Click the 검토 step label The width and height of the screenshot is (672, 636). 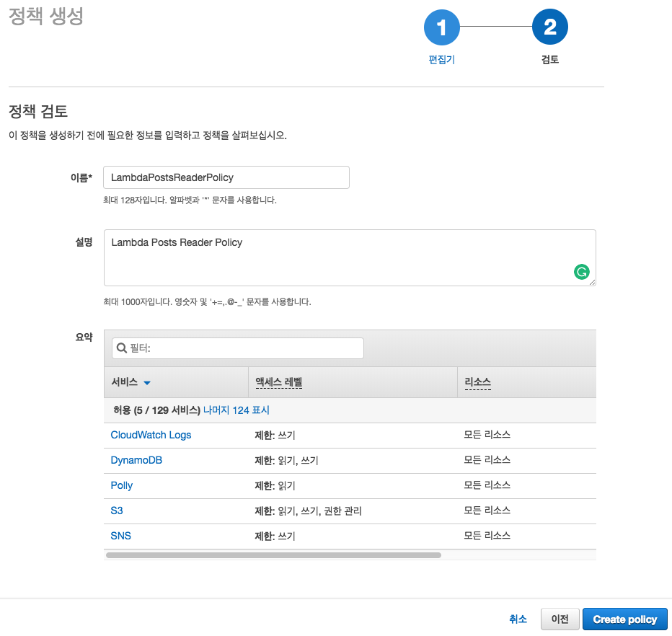coord(550,60)
